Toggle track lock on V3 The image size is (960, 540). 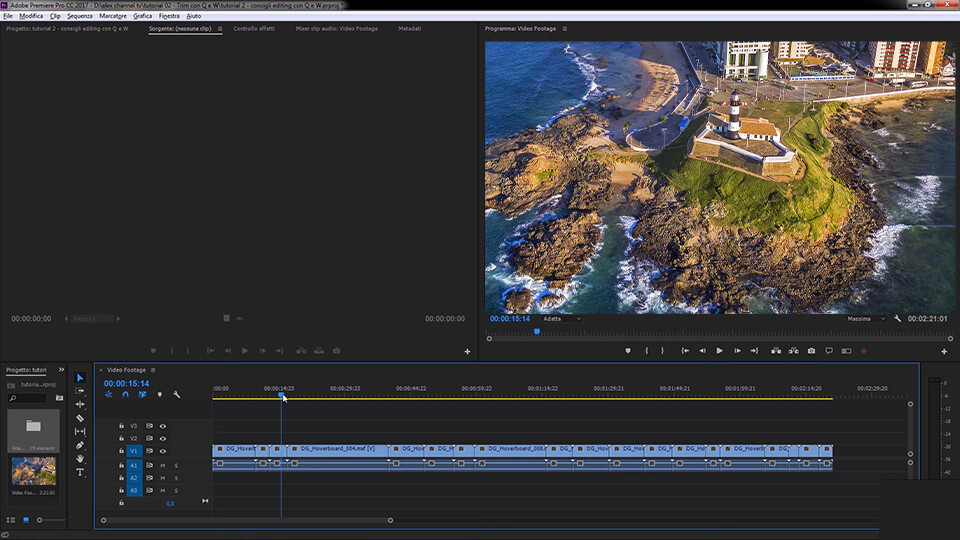click(x=121, y=426)
